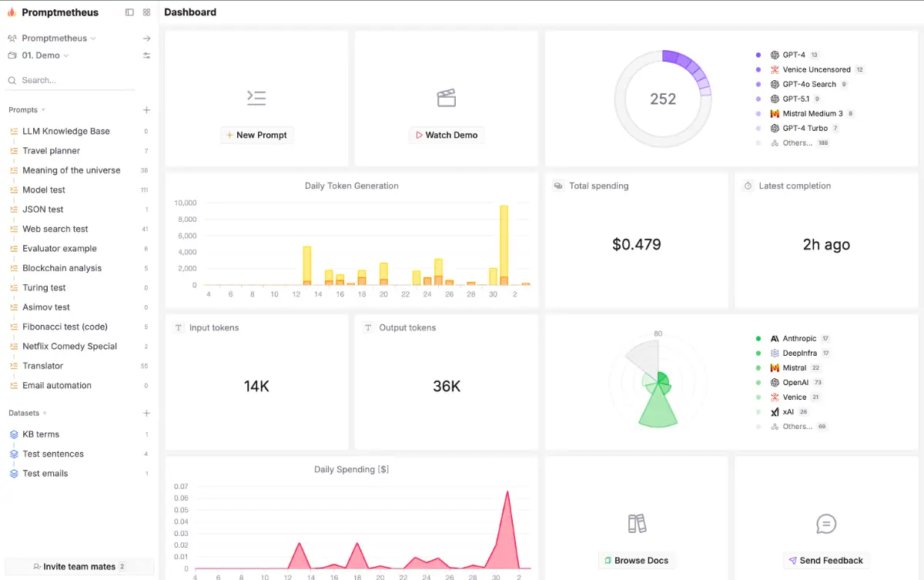
Task: Click the sidebar search field
Action: (x=73, y=80)
